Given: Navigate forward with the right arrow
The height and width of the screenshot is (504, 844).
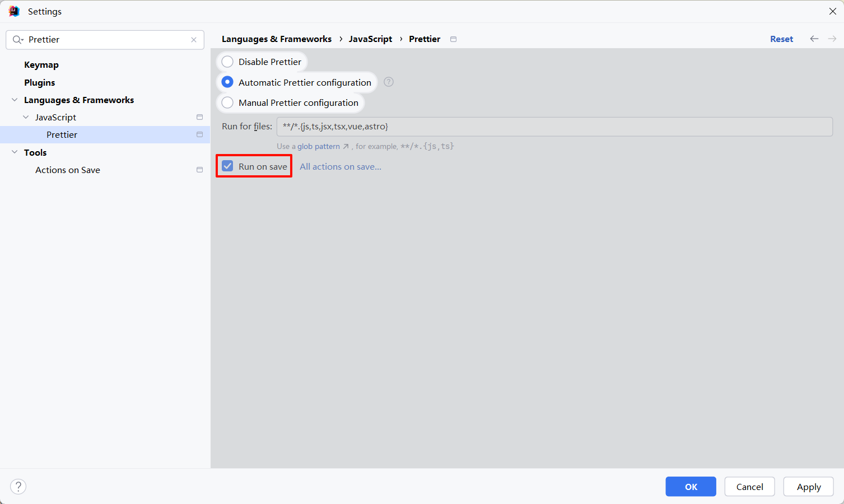Looking at the screenshot, I should [x=832, y=39].
